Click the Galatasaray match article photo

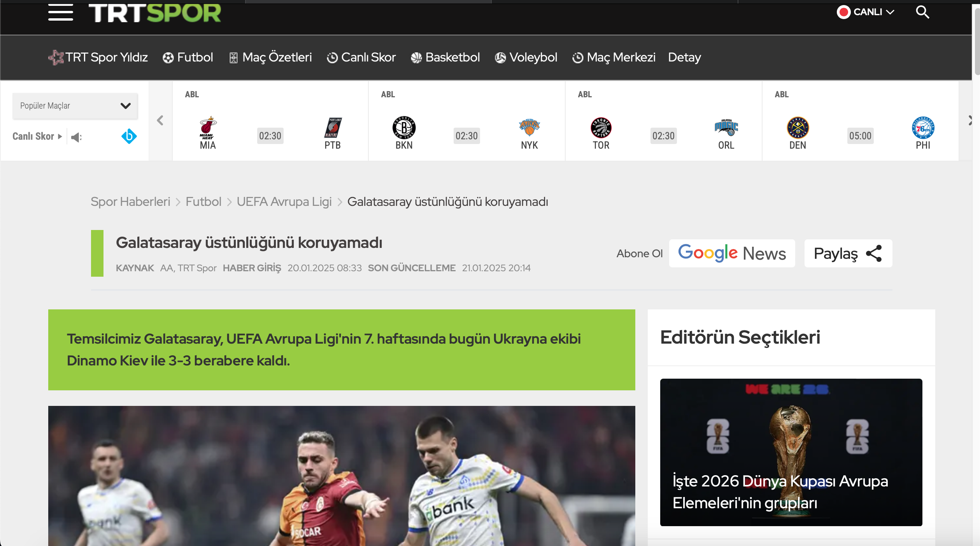(342, 476)
